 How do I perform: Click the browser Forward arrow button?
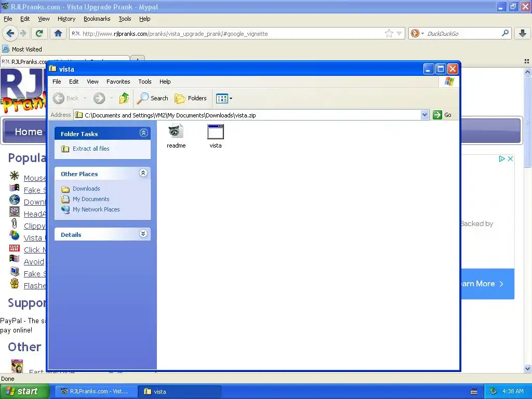click(23, 33)
